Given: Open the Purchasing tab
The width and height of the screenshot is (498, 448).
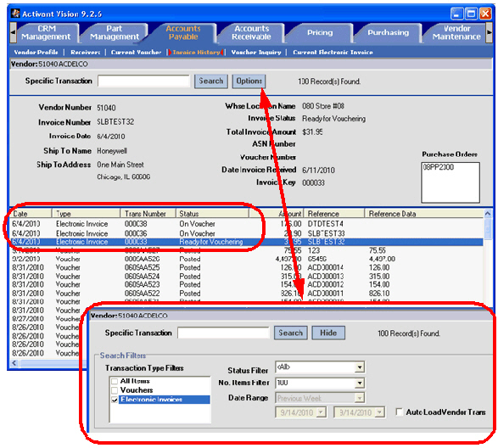Looking at the screenshot, I should coord(388,33).
